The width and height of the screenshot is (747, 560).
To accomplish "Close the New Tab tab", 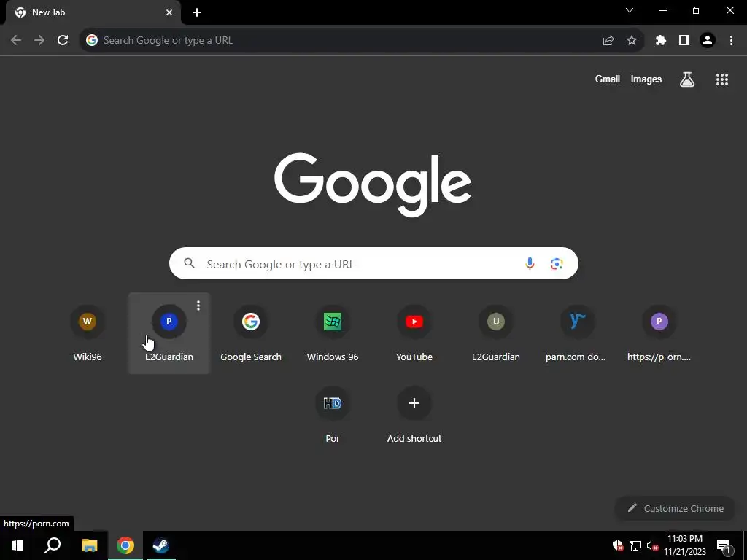I will tap(169, 12).
